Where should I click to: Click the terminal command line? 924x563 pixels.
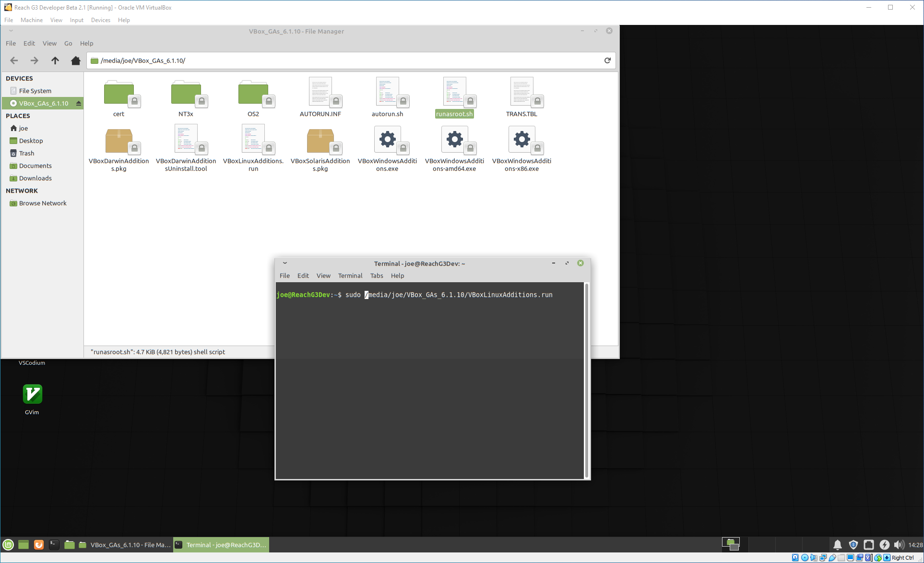pos(415,295)
